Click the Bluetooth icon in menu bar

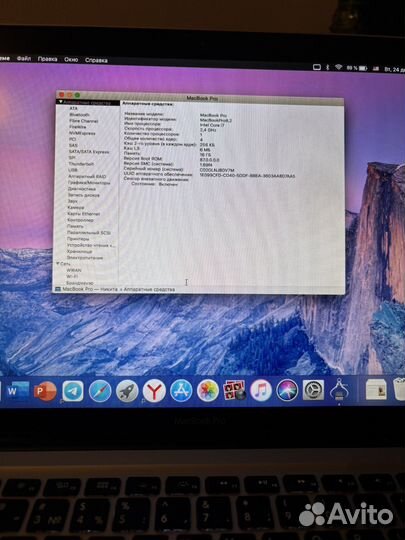pos(328,67)
